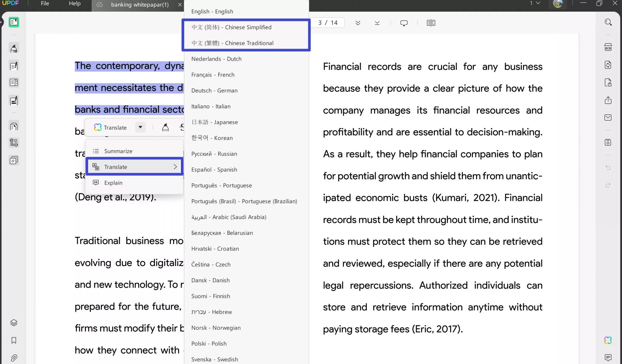
Task: Select Deutsch - German translation option
Action: [214, 90]
